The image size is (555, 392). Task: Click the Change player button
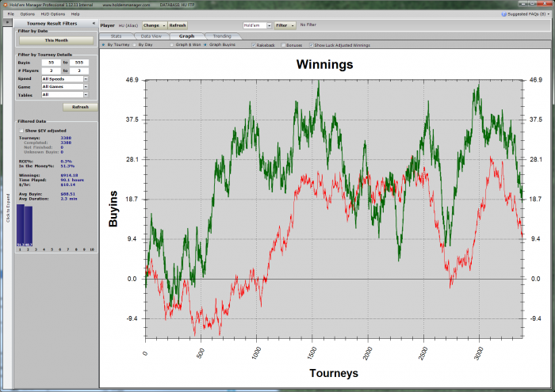click(x=155, y=25)
